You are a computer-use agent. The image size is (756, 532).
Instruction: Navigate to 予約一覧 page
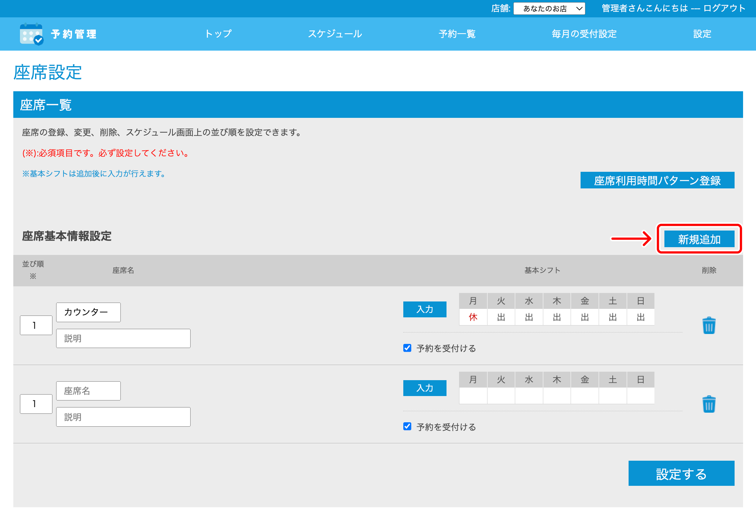coord(457,34)
